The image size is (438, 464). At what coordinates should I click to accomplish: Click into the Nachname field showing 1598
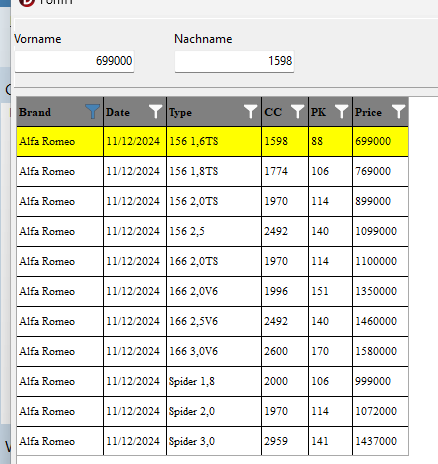pyautogui.click(x=234, y=61)
